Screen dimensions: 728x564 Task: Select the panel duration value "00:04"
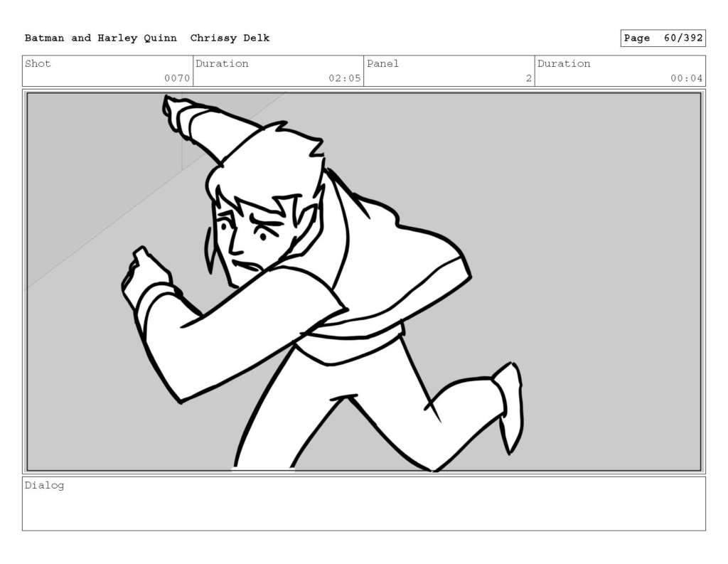pos(686,78)
